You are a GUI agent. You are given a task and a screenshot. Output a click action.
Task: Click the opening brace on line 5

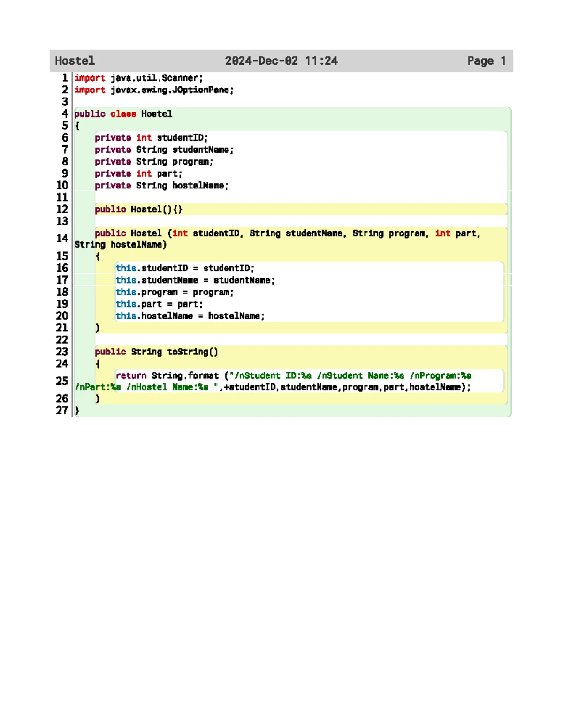(77, 126)
